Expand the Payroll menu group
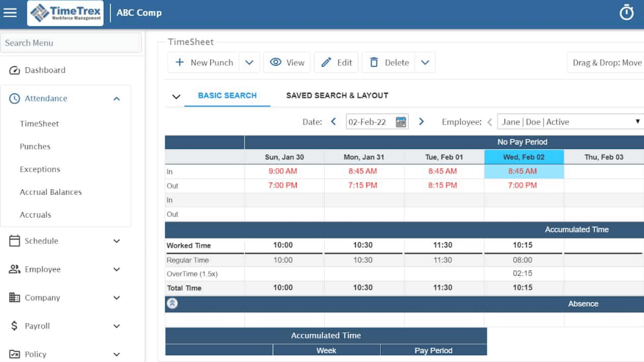The width and height of the screenshot is (644, 362). click(117, 326)
